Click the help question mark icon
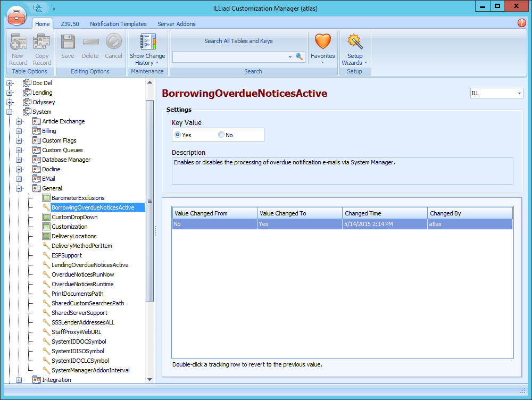Screen dimensions: 532x400 coord(521,23)
